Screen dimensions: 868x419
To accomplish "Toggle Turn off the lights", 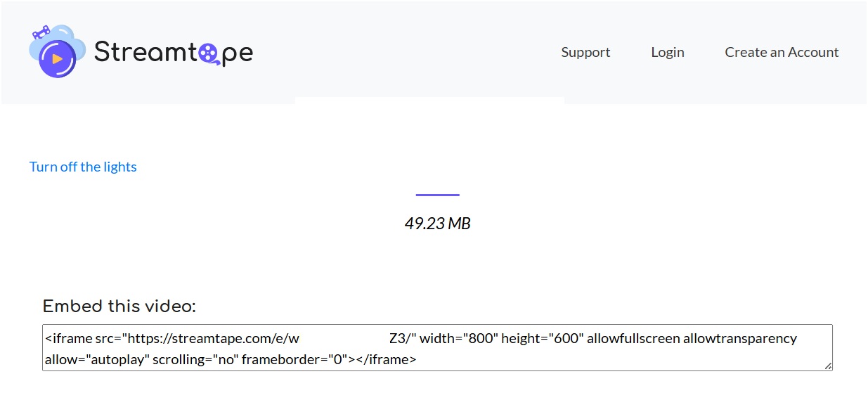I will coord(83,167).
